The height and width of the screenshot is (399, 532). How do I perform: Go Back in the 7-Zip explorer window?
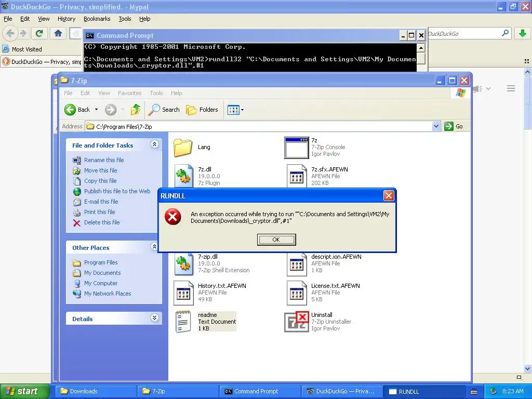(77, 110)
